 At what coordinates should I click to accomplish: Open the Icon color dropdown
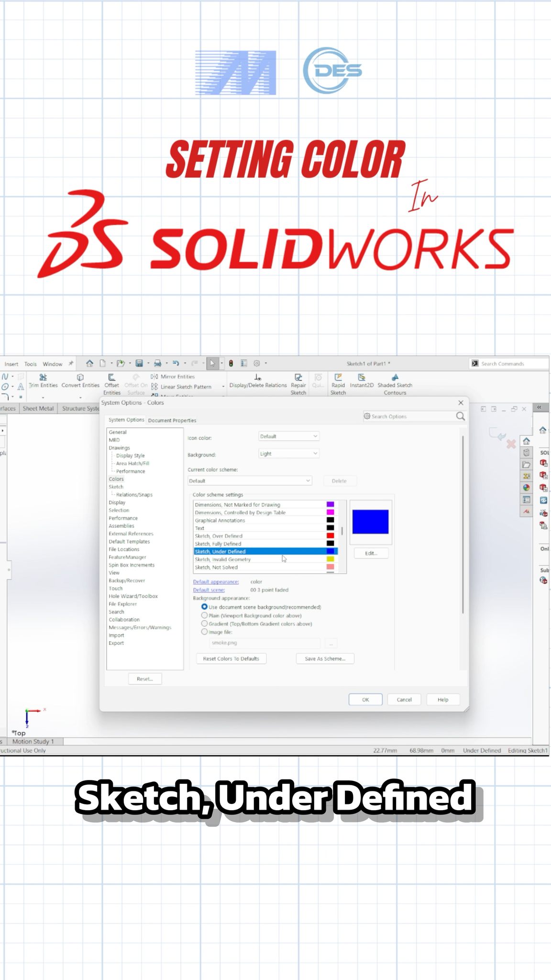(288, 436)
